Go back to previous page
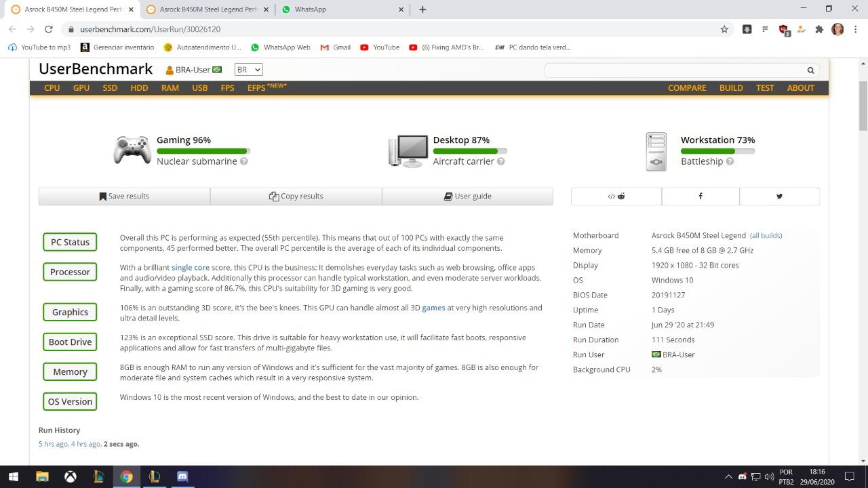 pos(12,29)
